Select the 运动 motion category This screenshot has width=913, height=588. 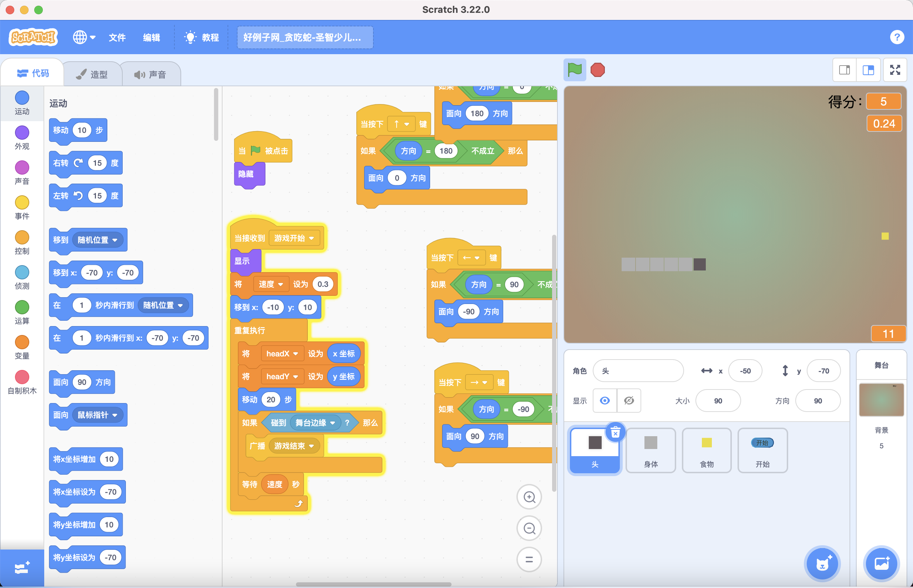click(22, 103)
